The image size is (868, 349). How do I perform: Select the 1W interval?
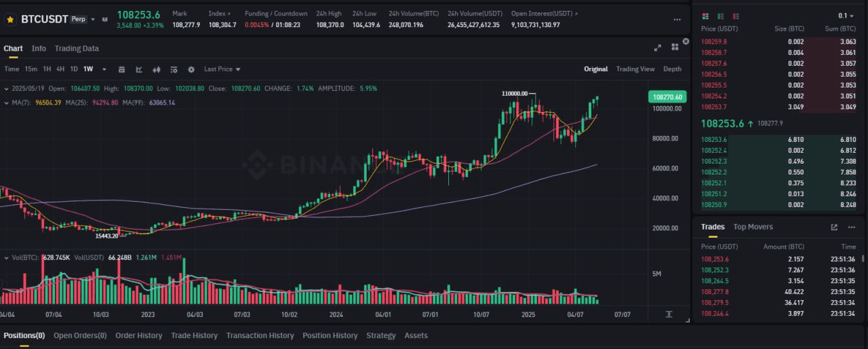click(x=88, y=69)
